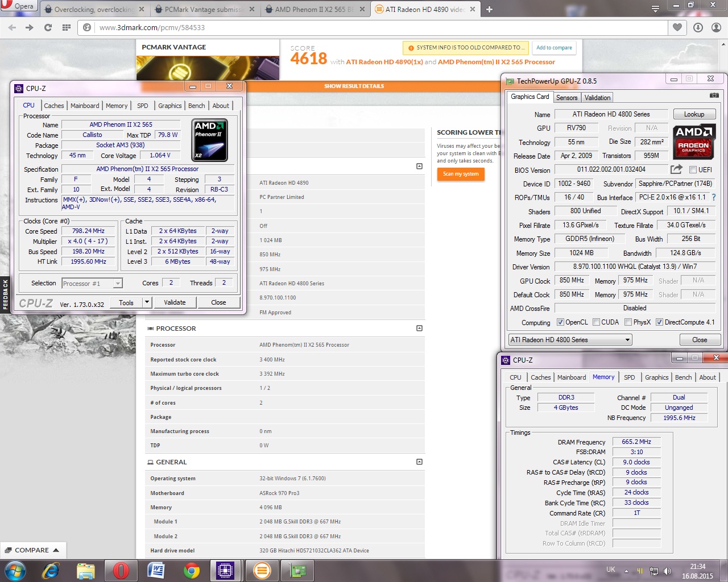Click the user profile icon in Opera toolbar

[717, 27]
